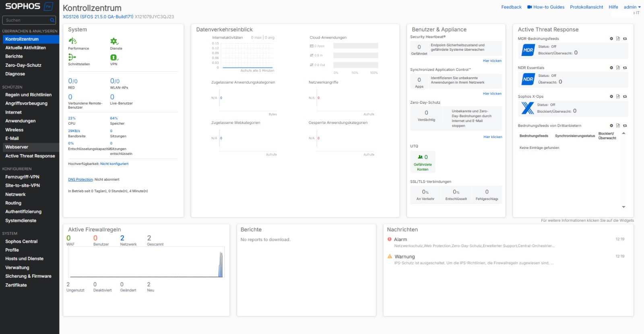Image resolution: width=644 pixels, height=334 pixels.
Task: Open the report icon for Sophos X-Ops
Action: 618,97
